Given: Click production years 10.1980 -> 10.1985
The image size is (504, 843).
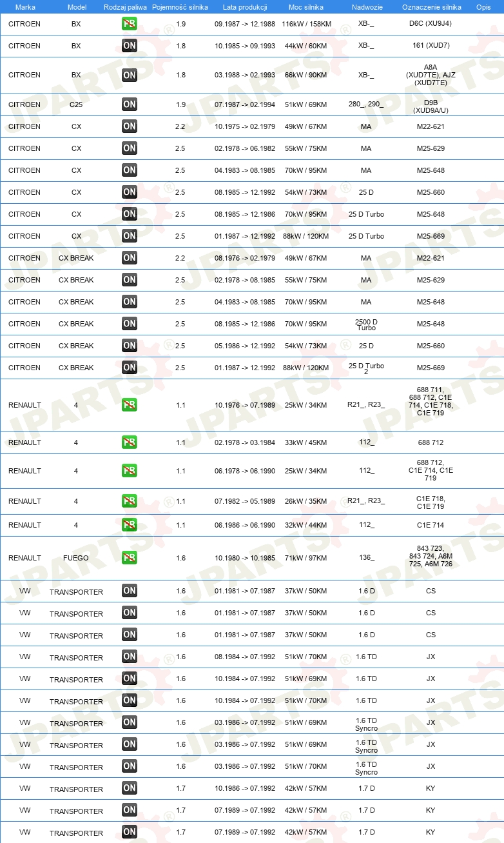Looking at the screenshot, I should [245, 558].
